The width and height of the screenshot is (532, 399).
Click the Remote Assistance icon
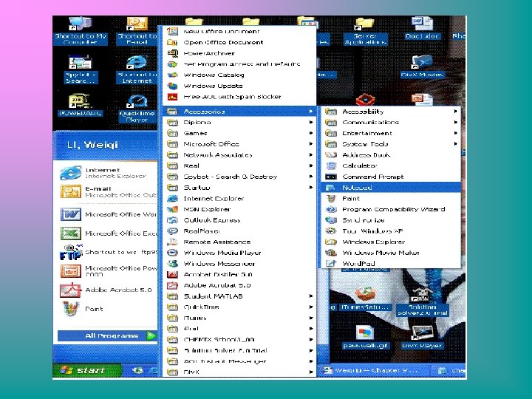click(x=173, y=242)
